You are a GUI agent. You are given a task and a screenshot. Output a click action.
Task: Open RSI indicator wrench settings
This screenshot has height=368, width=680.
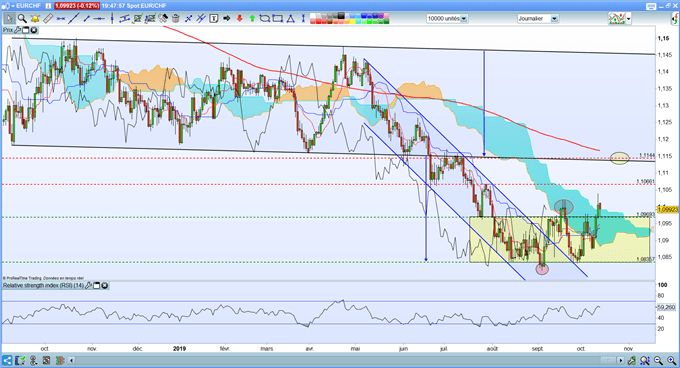[88, 286]
